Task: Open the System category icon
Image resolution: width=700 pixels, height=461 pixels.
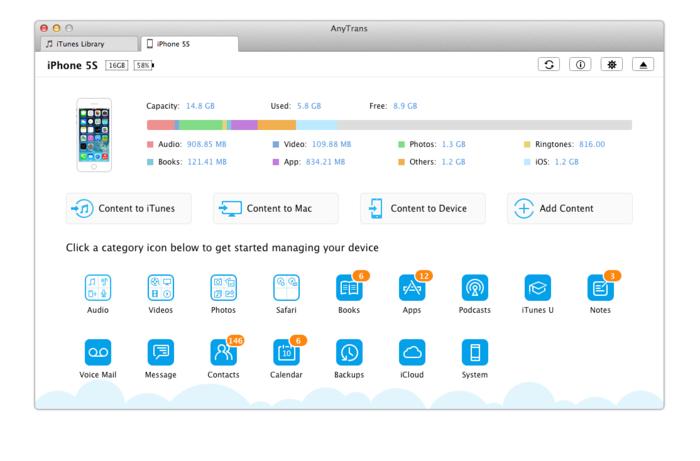Action: pyautogui.click(x=475, y=353)
